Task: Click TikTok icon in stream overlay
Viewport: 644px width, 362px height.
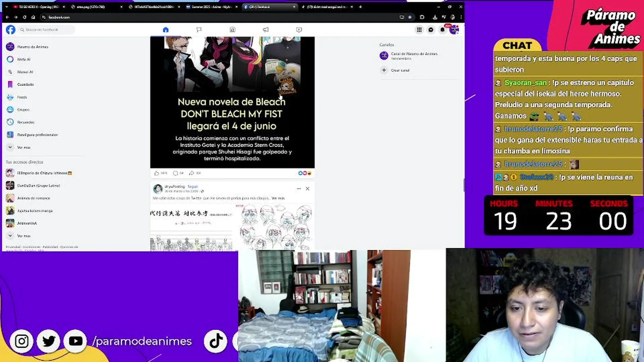Action: pos(216,341)
